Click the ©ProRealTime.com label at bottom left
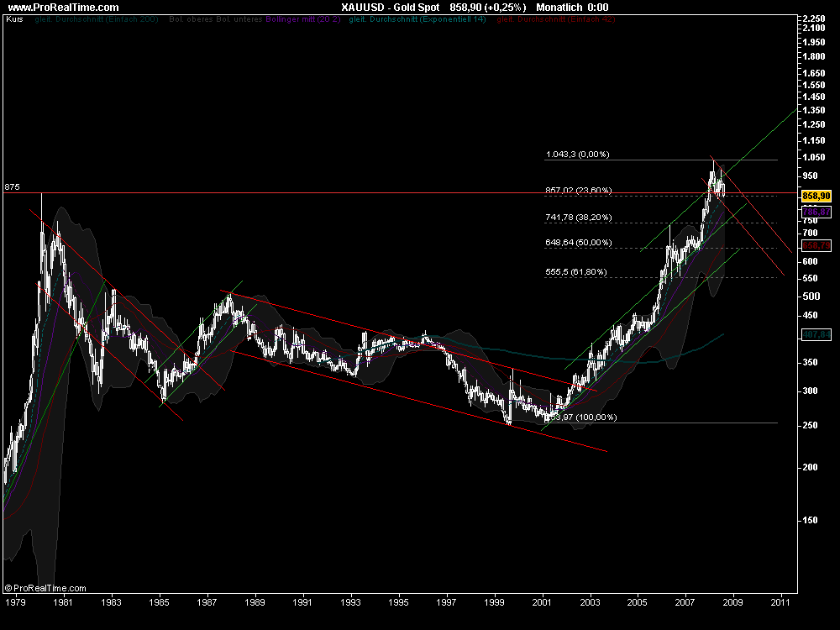 (45, 588)
